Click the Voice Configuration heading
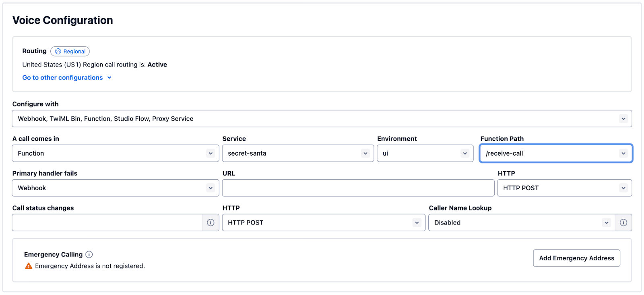Viewport: 644px width, 295px height. 62,20
